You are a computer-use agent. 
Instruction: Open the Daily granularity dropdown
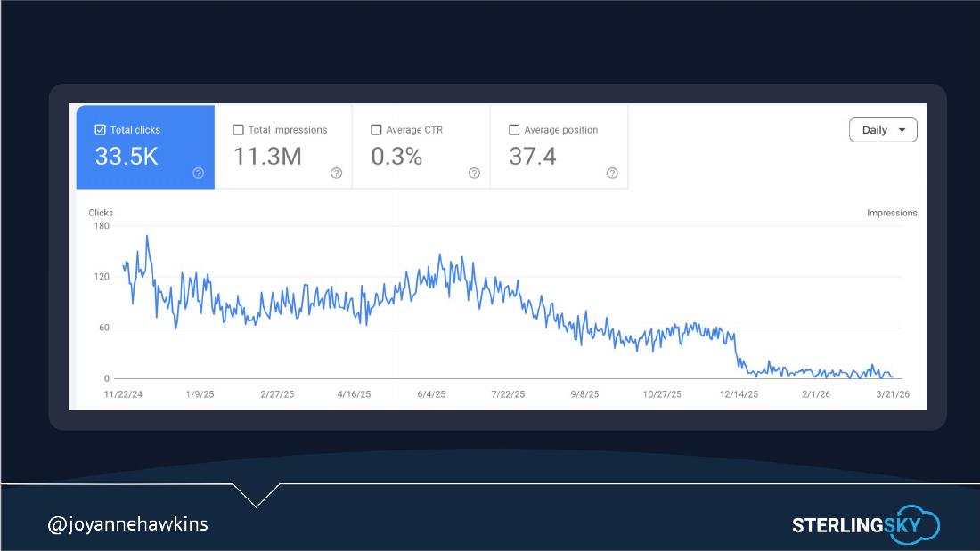pos(883,130)
